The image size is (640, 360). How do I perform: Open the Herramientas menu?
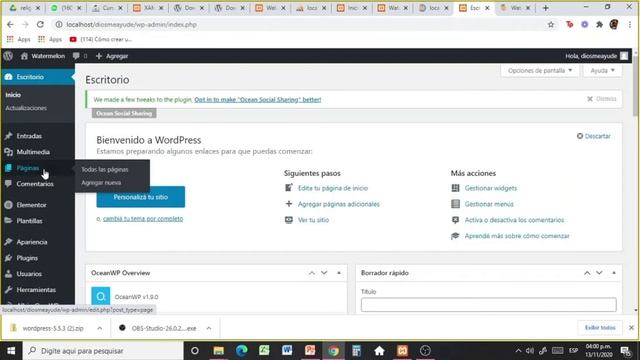(x=37, y=290)
